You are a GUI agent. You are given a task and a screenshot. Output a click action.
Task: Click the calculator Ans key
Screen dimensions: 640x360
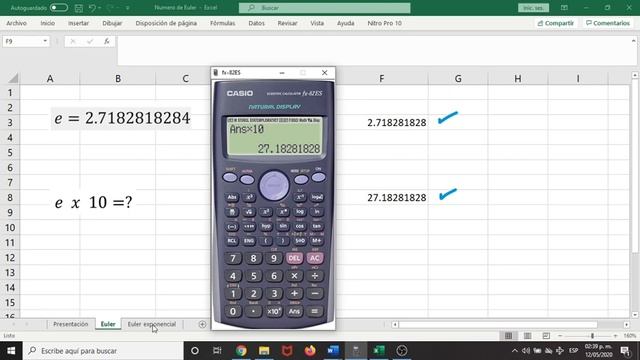click(294, 311)
